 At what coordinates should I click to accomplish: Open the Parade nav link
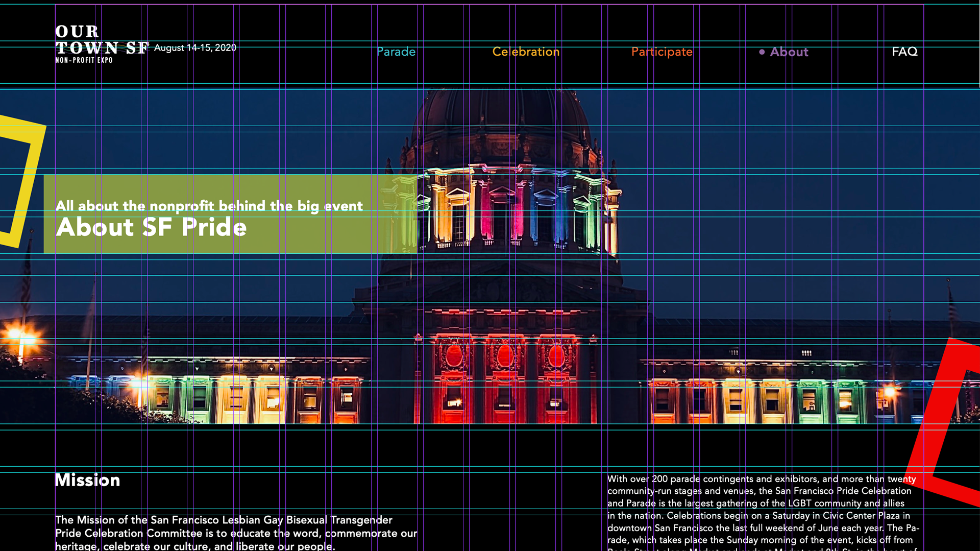point(396,52)
